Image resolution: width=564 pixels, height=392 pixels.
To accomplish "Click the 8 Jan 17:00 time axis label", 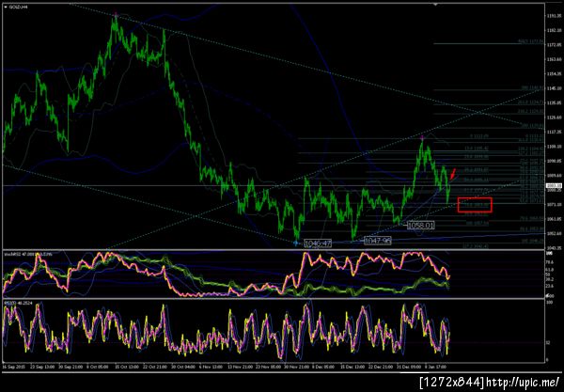I will pos(435,367).
